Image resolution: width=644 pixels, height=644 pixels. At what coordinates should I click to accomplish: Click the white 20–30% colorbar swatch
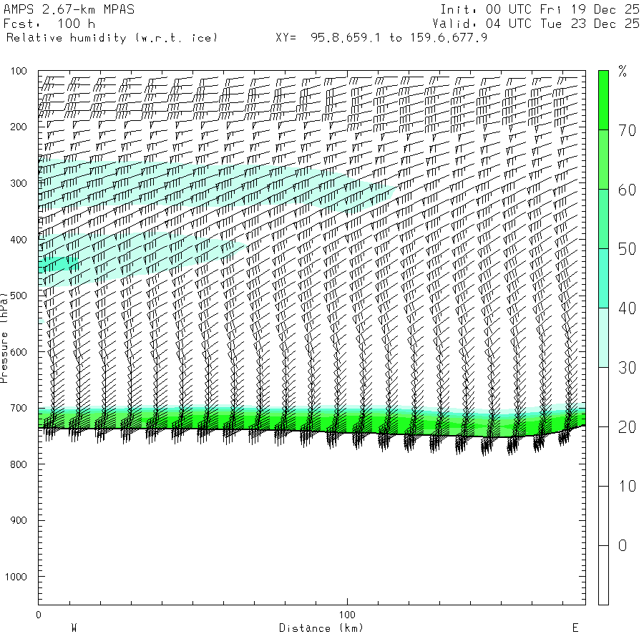coord(603,397)
